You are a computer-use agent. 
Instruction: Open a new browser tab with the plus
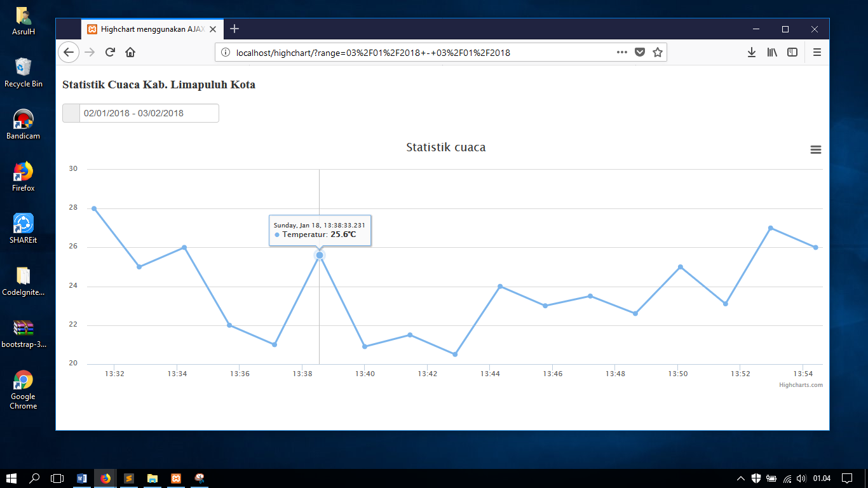click(234, 29)
